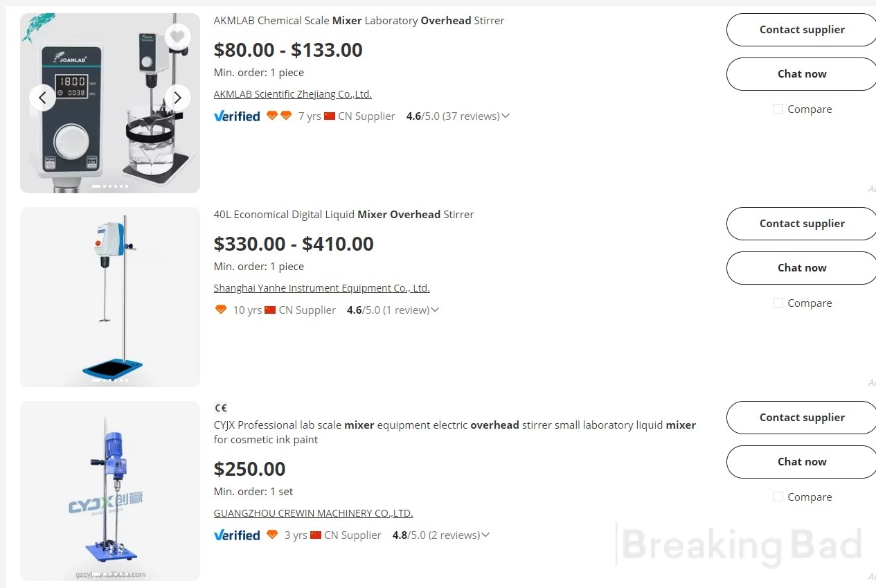Open AKMLAB Scientific Zhejiang Co.,Ltd. supplier link
Image resolution: width=876 pixels, height=588 pixels.
pyautogui.click(x=293, y=94)
